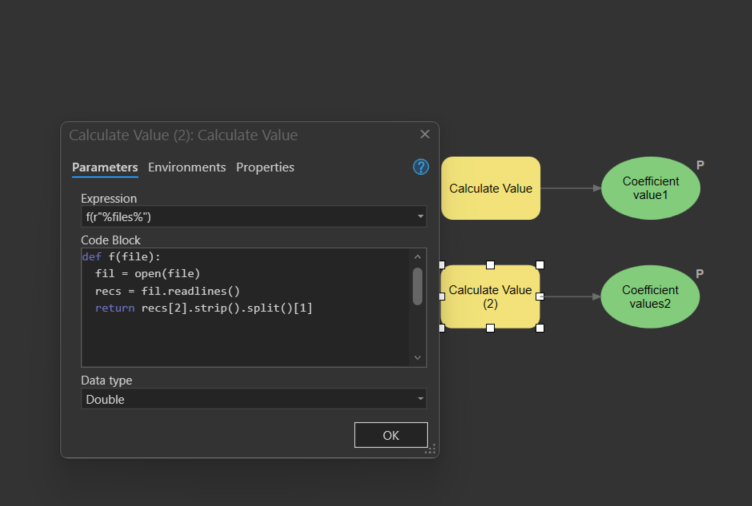Expand the Expression dropdown arrow
Image resolution: width=752 pixels, height=506 pixels.
tap(420, 217)
